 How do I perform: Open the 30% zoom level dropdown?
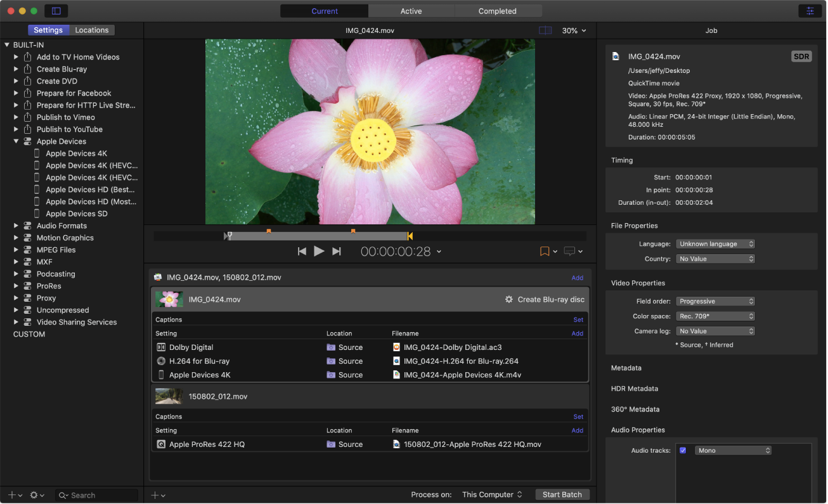point(574,30)
